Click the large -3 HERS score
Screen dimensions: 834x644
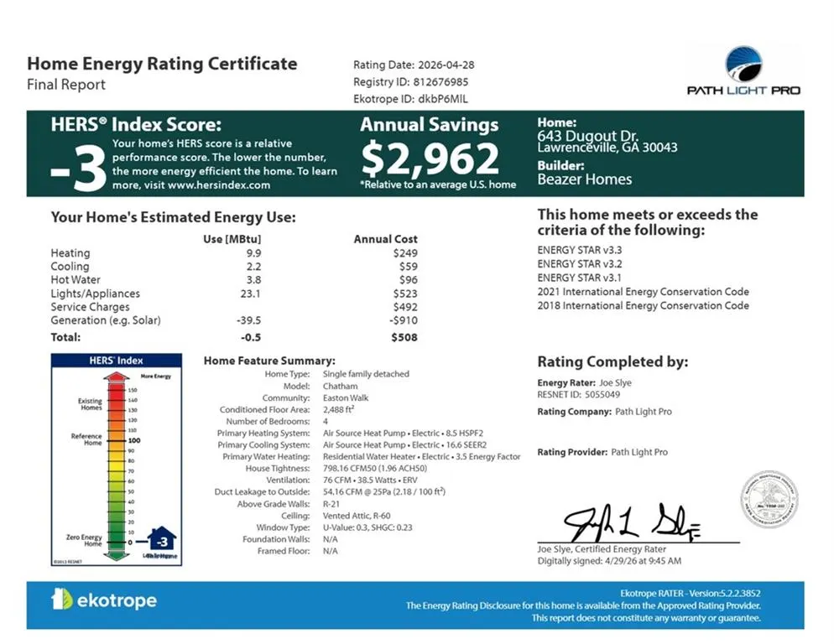pyautogui.click(x=78, y=169)
